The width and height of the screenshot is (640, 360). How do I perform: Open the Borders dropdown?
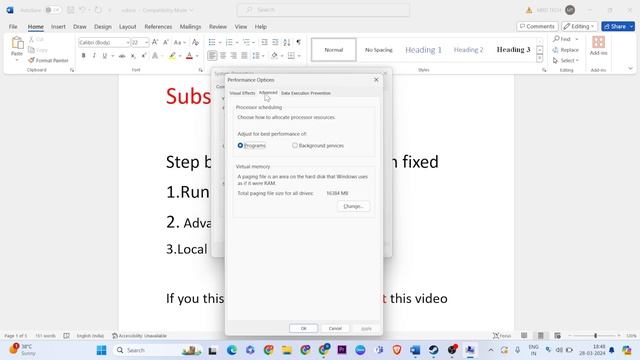[x=299, y=56]
